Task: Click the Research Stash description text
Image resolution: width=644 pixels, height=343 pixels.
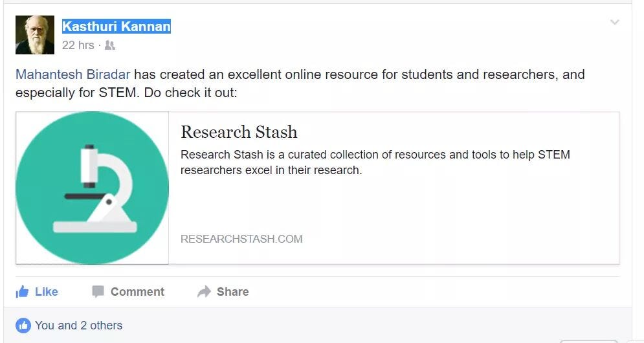Action: pos(375,162)
